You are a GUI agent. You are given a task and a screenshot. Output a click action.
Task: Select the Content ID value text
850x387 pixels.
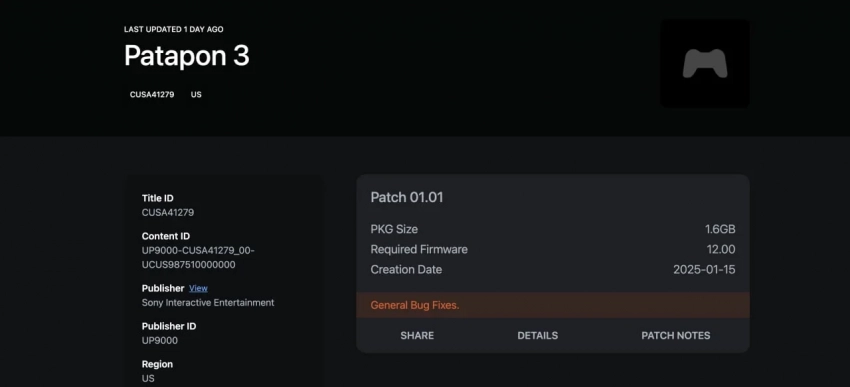click(x=198, y=258)
